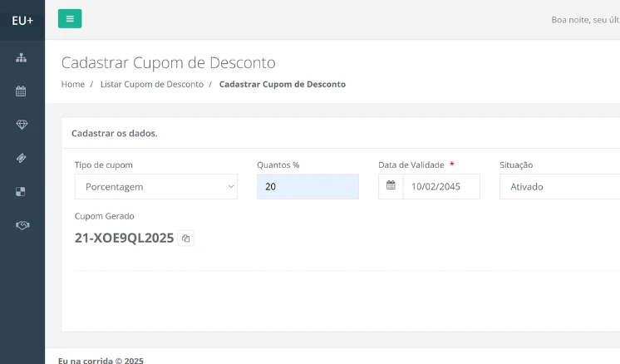The width and height of the screenshot is (620, 364).
Task: Open the calendar icon in the sidebar
Action: [22, 91]
